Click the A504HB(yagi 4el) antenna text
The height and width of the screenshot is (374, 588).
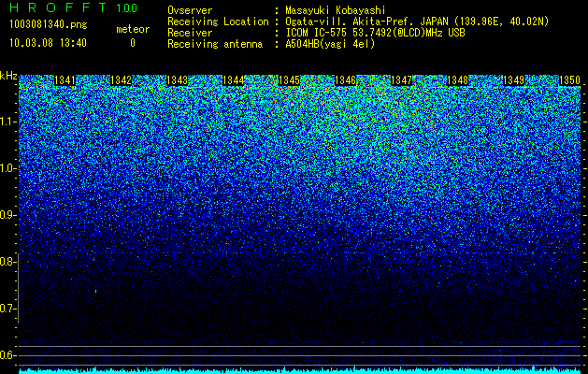[330, 44]
